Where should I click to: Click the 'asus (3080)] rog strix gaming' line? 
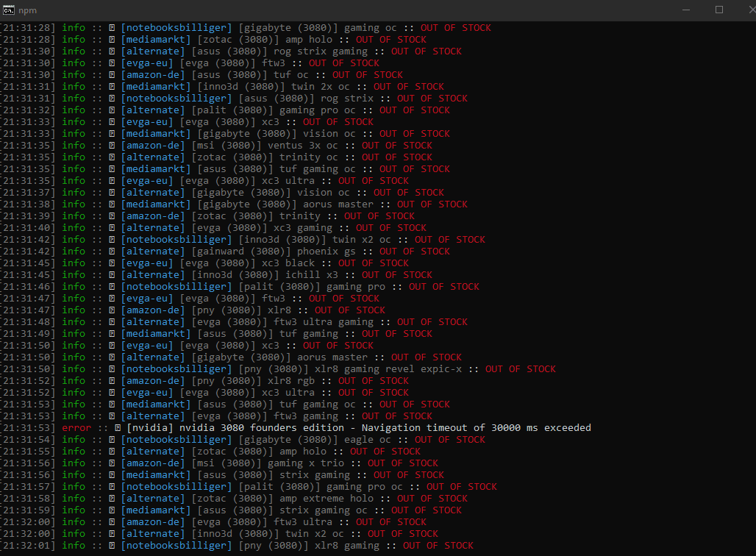[x=231, y=51]
